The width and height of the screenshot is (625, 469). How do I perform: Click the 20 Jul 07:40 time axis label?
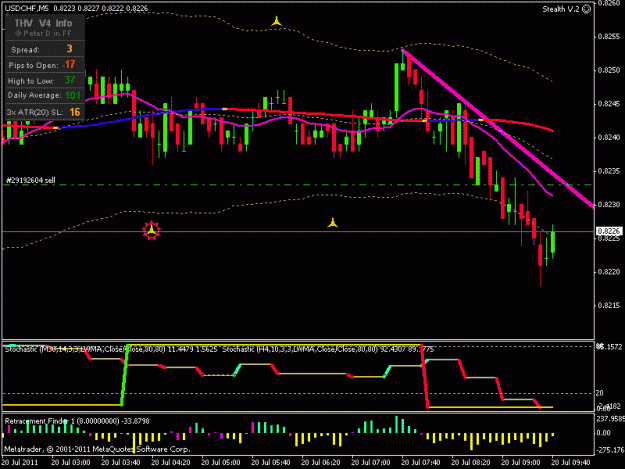[421, 463]
